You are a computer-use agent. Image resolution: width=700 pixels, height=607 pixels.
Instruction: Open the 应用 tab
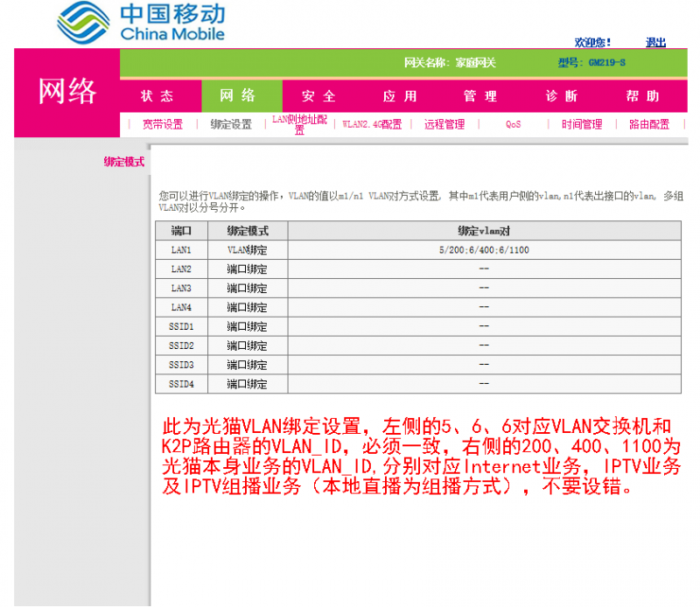[x=400, y=96]
